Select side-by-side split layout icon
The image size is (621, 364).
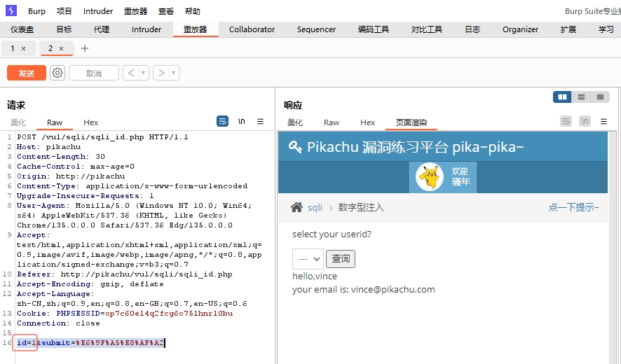[562, 97]
